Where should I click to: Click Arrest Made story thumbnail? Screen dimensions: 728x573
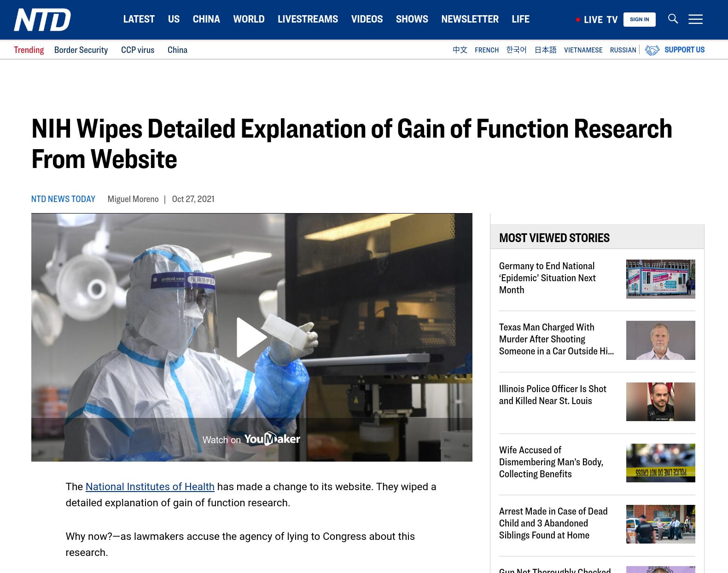pyautogui.click(x=660, y=524)
